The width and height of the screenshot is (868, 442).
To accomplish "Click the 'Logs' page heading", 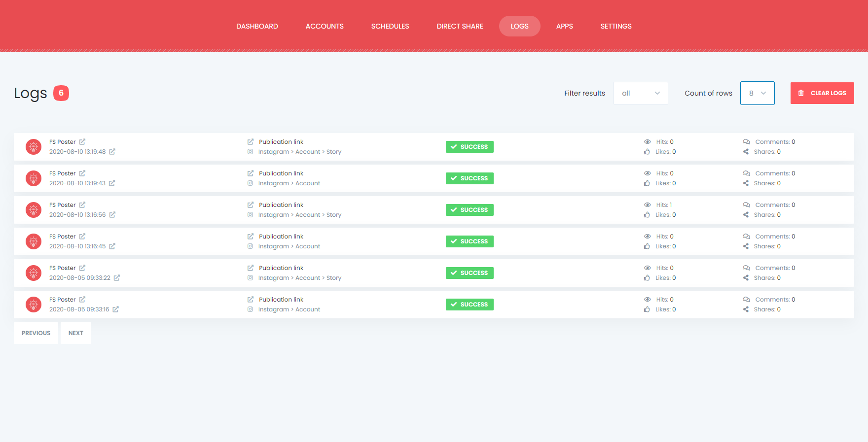I will click(31, 93).
